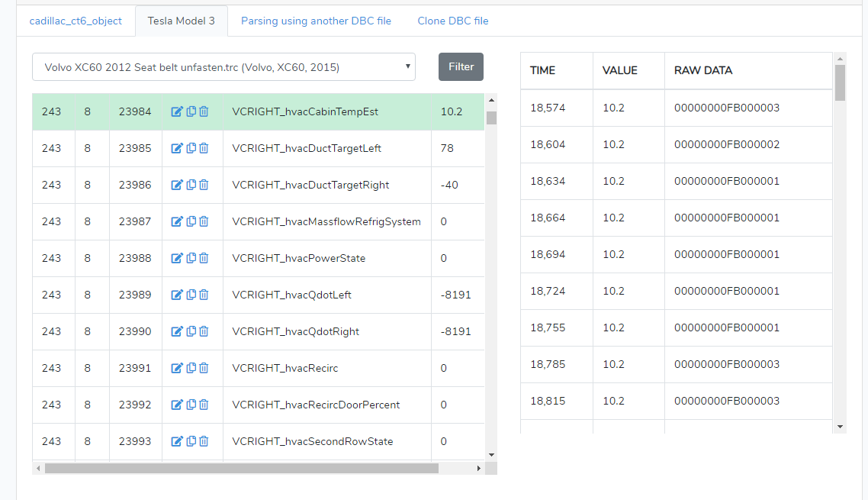Click the RAW DATA column header
Screen dimensions: 868x500
(x=703, y=70)
